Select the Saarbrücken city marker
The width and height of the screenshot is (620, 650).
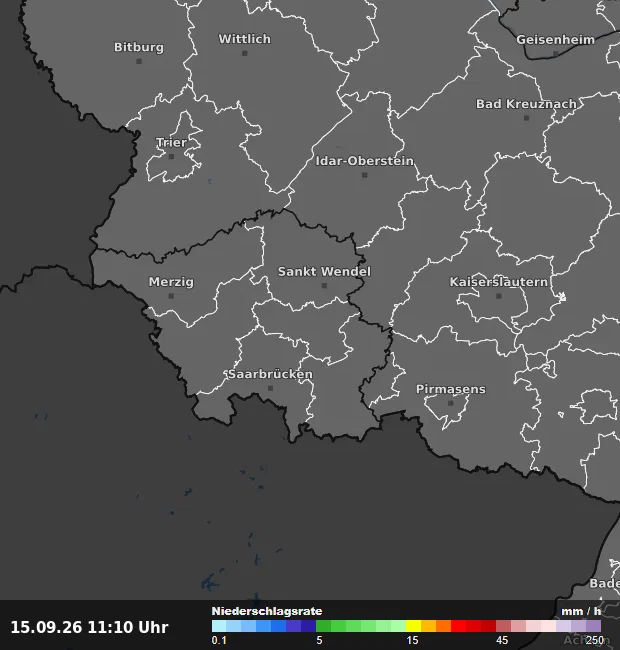pos(271,388)
